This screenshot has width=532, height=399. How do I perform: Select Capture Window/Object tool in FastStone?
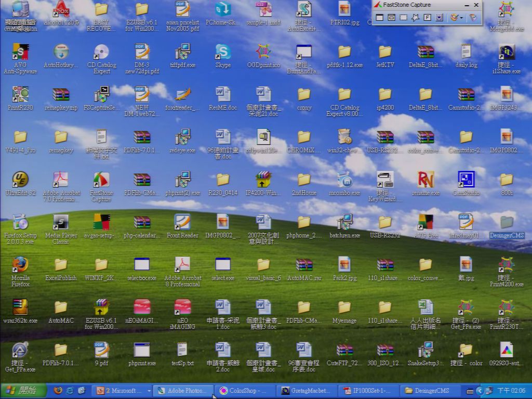pyautogui.click(x=391, y=17)
